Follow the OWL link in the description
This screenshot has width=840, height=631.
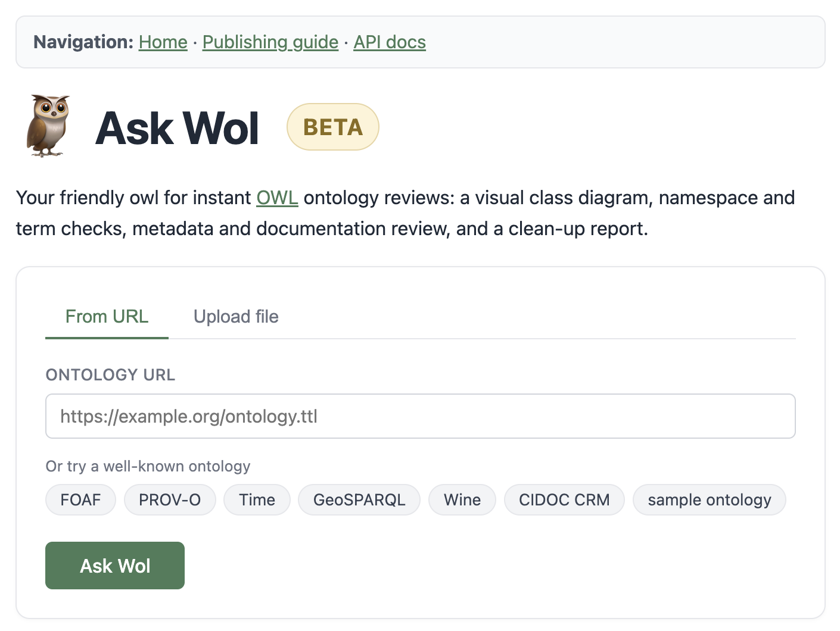click(277, 198)
